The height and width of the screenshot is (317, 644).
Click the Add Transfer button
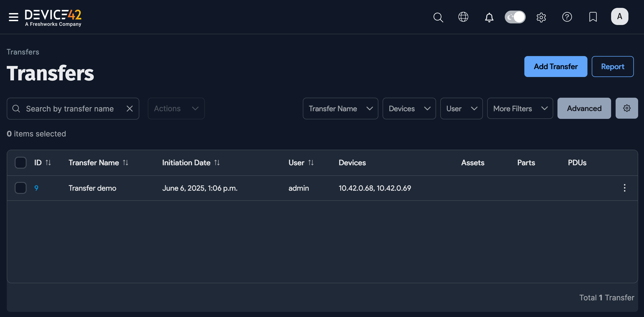point(556,66)
